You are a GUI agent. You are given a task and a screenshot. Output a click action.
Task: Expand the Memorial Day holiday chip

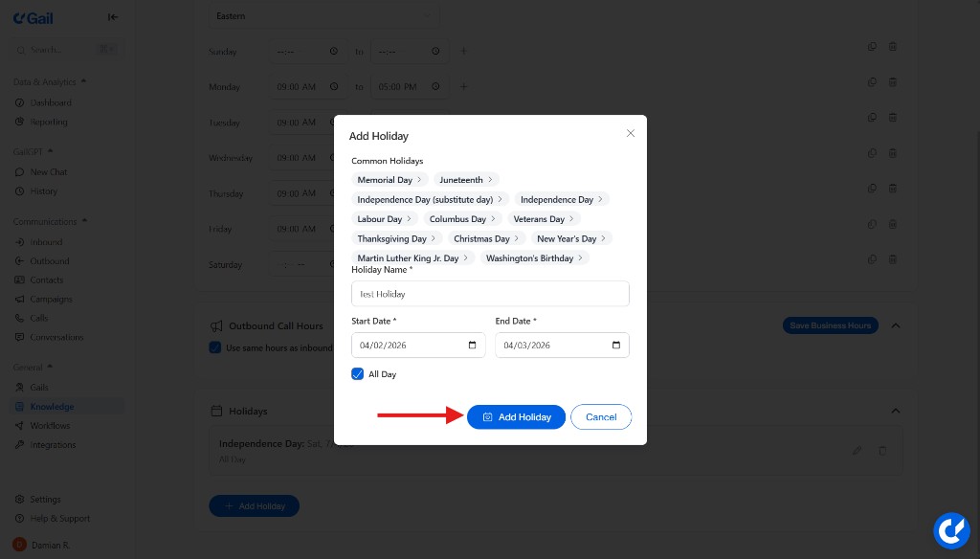pos(385,179)
